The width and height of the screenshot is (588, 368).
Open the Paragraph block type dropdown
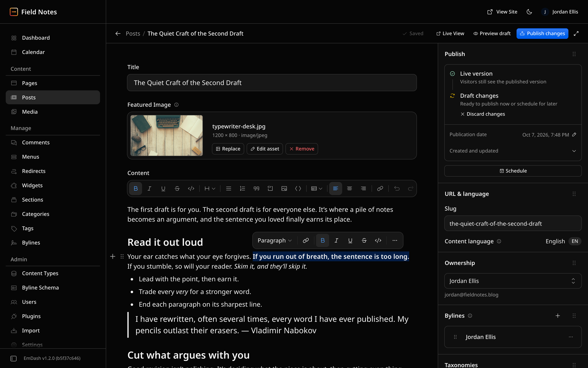coord(275,240)
